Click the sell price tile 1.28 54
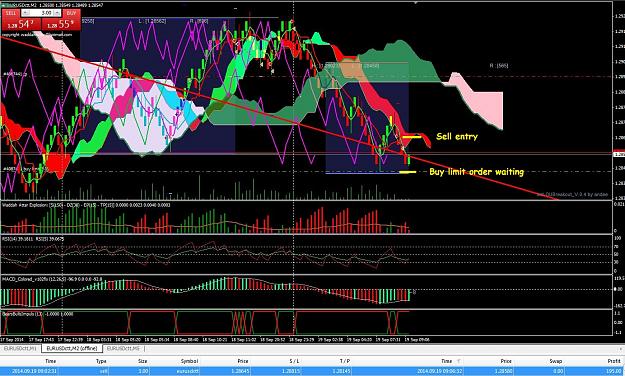 point(21,24)
